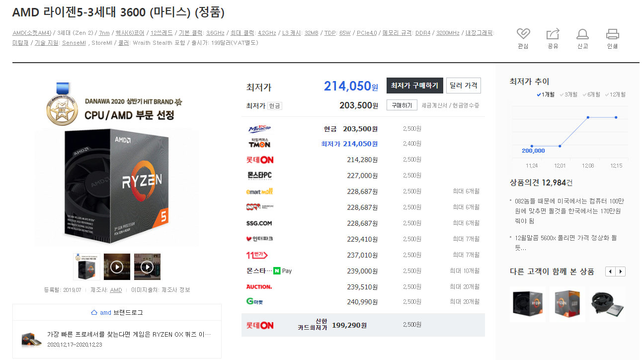
Task: Open 227,000원 price link
Action: [362, 176]
